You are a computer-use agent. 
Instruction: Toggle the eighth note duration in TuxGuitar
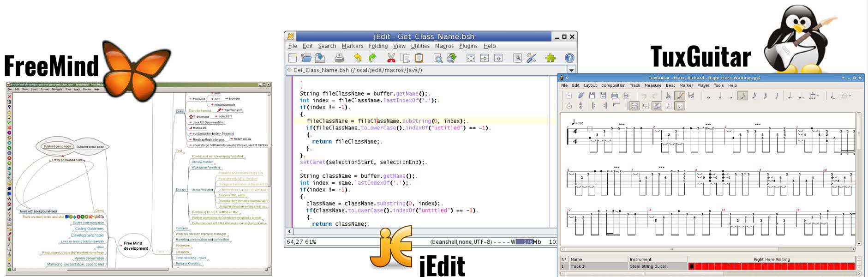742,96
